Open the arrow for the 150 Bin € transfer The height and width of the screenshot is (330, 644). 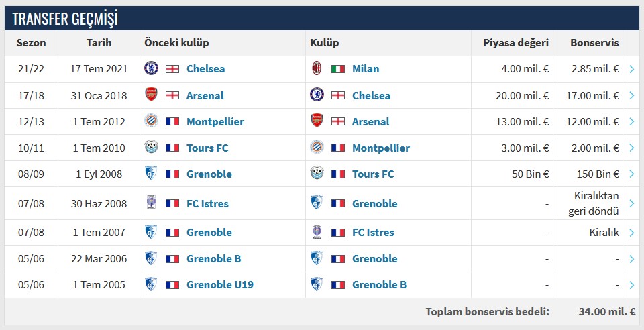(x=632, y=174)
